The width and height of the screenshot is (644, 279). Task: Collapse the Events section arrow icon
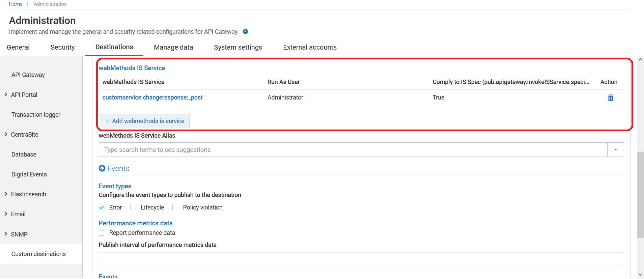click(x=102, y=168)
